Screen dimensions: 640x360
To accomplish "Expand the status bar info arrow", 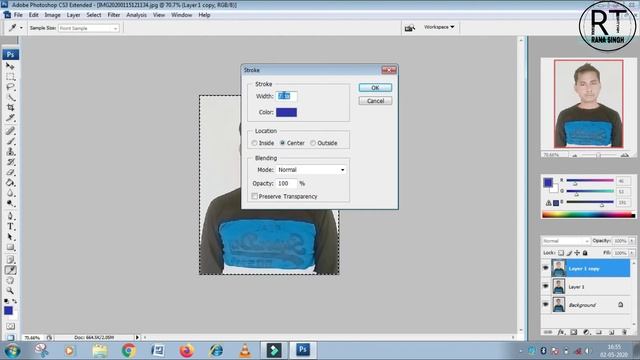I will click(137, 338).
